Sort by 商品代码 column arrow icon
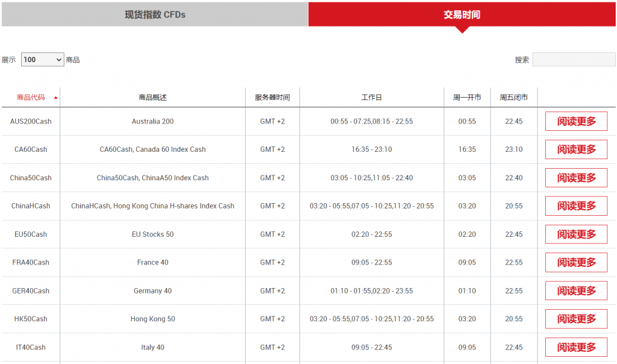617x364 pixels. 56,98
